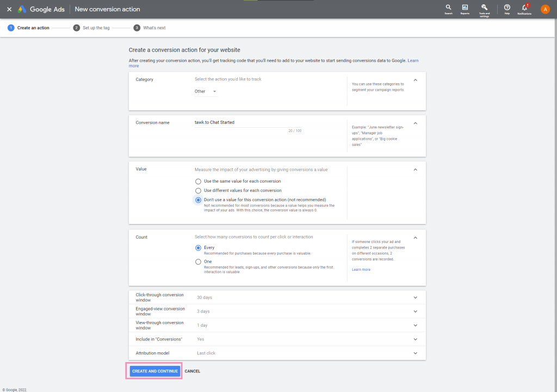
Task: Click the '3 days' engaged-view value
Action: click(203, 312)
